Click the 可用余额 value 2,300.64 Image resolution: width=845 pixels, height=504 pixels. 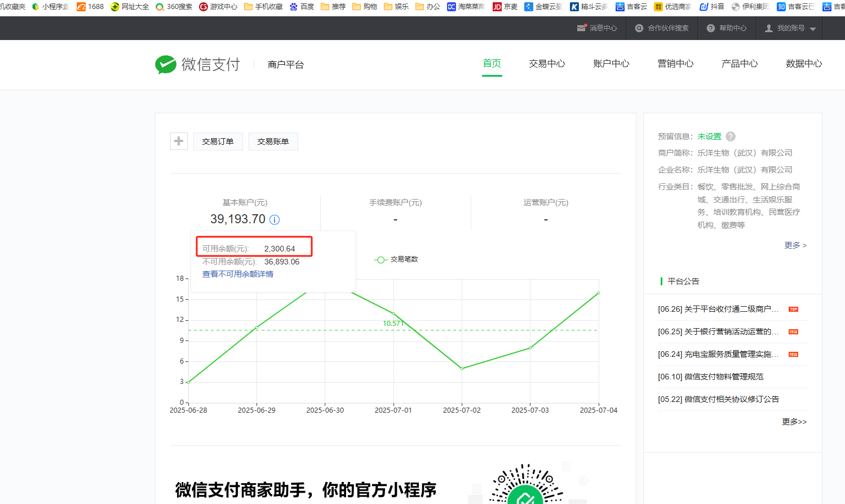tap(280, 249)
